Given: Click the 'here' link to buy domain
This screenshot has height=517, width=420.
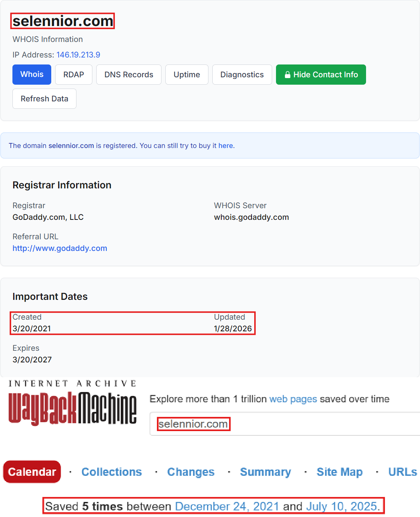Looking at the screenshot, I should tap(226, 146).
